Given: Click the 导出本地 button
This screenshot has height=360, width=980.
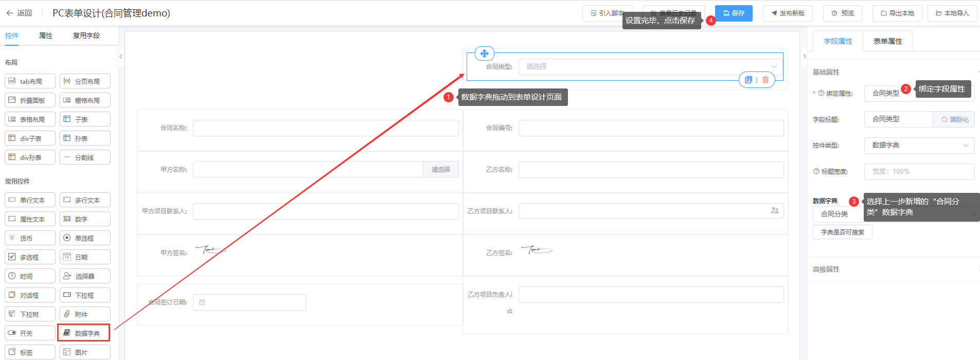Looking at the screenshot, I should tap(897, 13).
